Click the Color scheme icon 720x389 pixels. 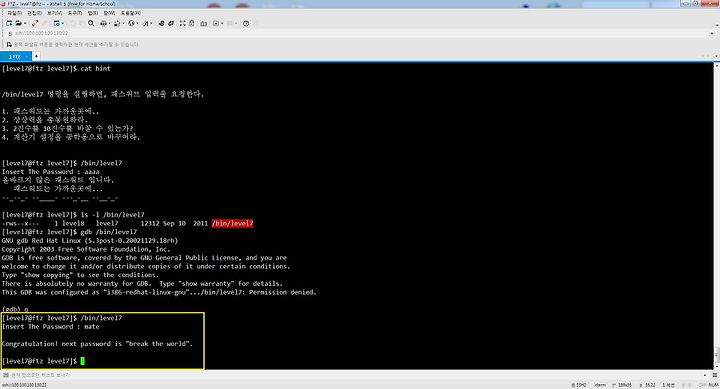(117, 23)
